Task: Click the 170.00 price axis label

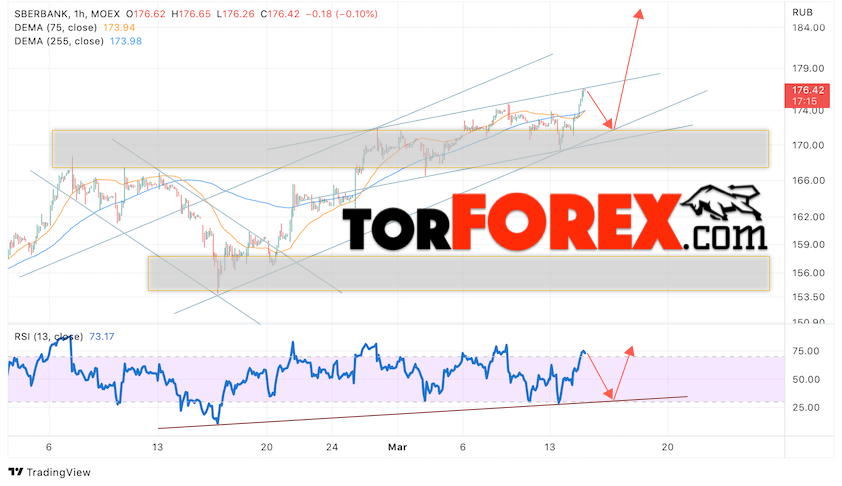Action: 808,145
